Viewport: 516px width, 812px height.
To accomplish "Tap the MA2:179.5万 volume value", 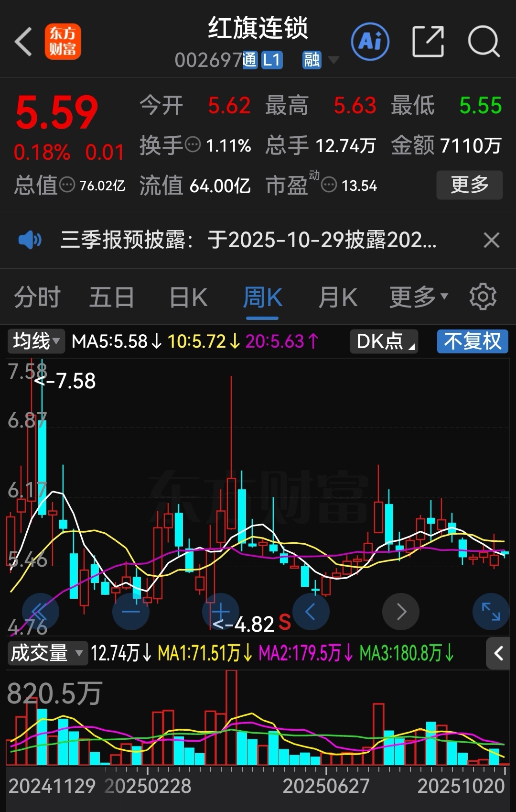I will tap(306, 653).
